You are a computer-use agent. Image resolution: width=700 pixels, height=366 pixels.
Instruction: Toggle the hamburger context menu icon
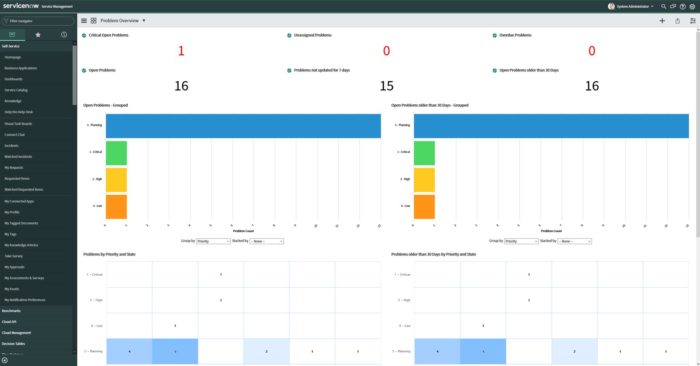point(84,21)
